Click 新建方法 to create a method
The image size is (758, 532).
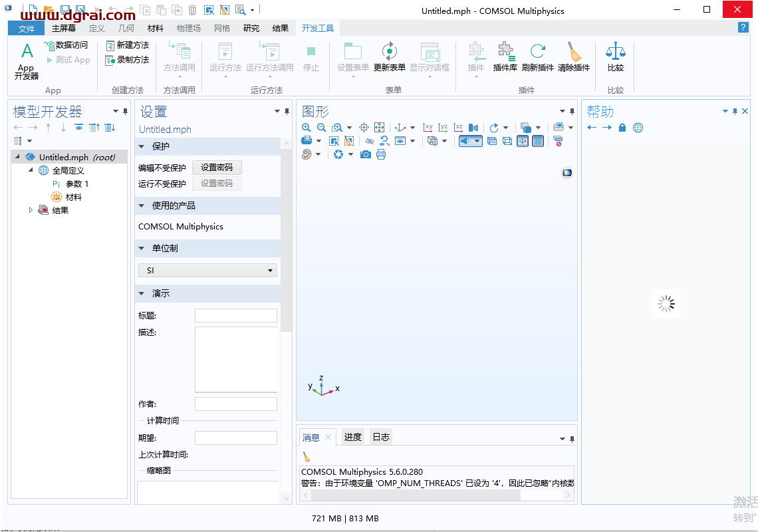127,45
